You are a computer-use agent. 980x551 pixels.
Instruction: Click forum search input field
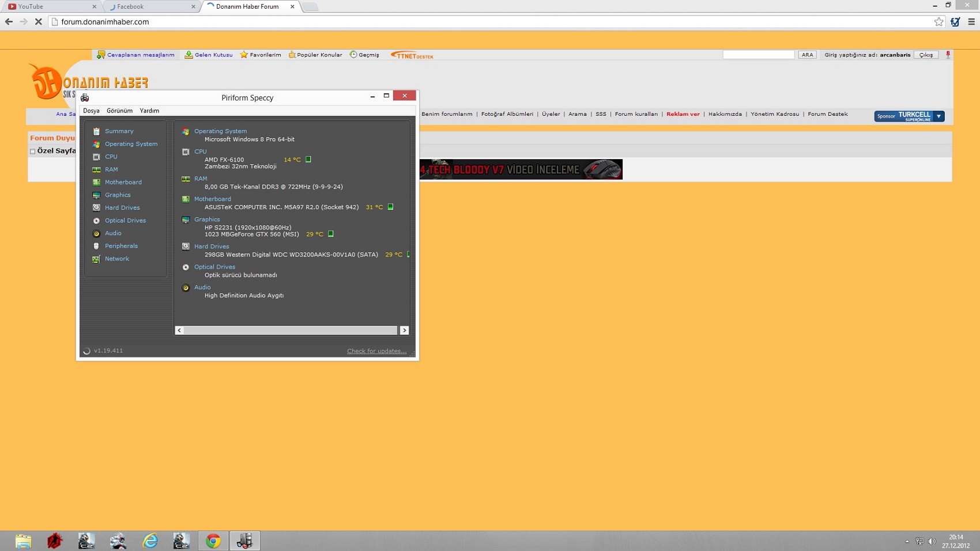759,55
